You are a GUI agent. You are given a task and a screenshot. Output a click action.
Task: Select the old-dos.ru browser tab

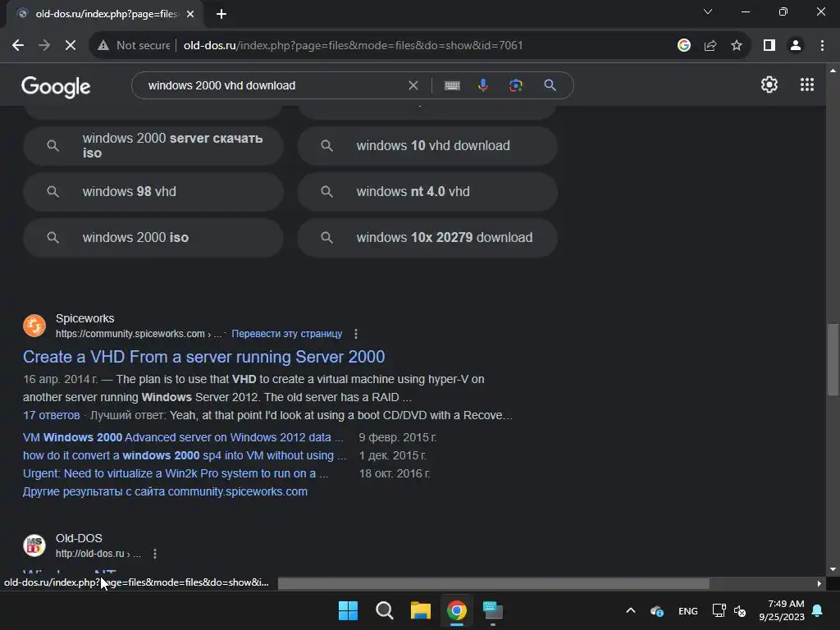(x=104, y=14)
